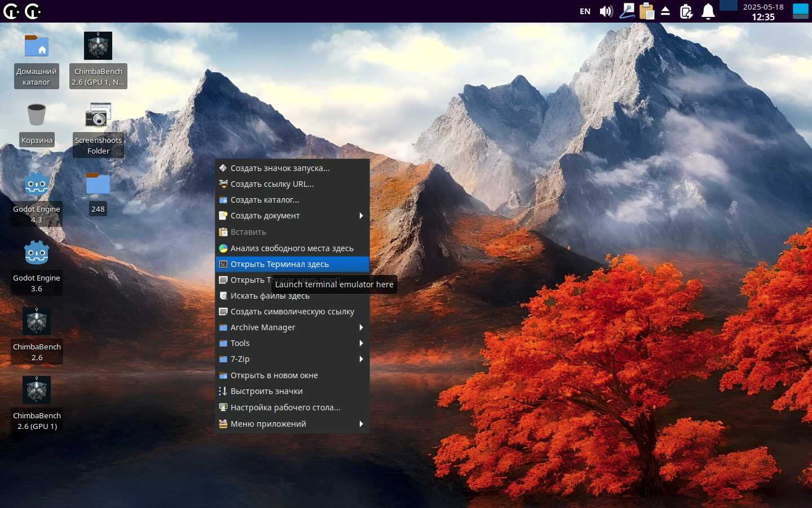Switch the EN keyboard layout indicator
The height and width of the screenshot is (508, 812).
click(x=585, y=11)
